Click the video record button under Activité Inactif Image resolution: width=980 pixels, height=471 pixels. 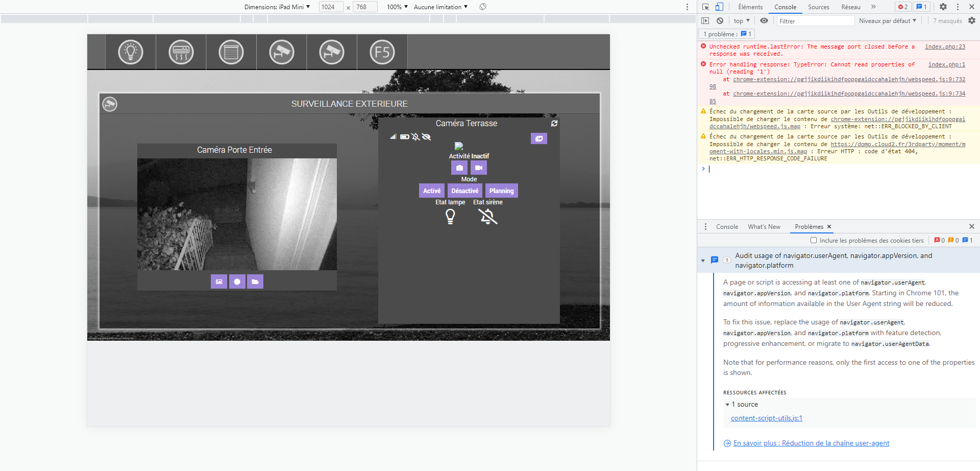(x=478, y=168)
